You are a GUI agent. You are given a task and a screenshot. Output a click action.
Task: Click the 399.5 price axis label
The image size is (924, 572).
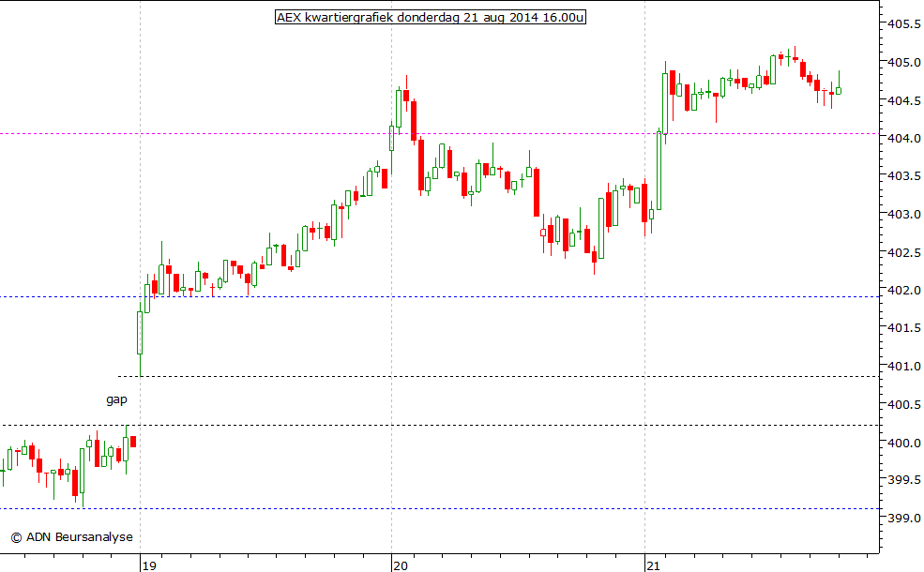[x=904, y=479]
